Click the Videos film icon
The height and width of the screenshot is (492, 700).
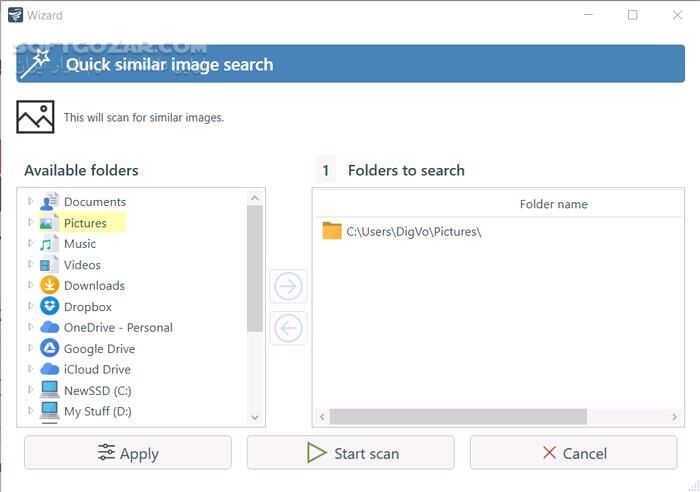pos(49,265)
